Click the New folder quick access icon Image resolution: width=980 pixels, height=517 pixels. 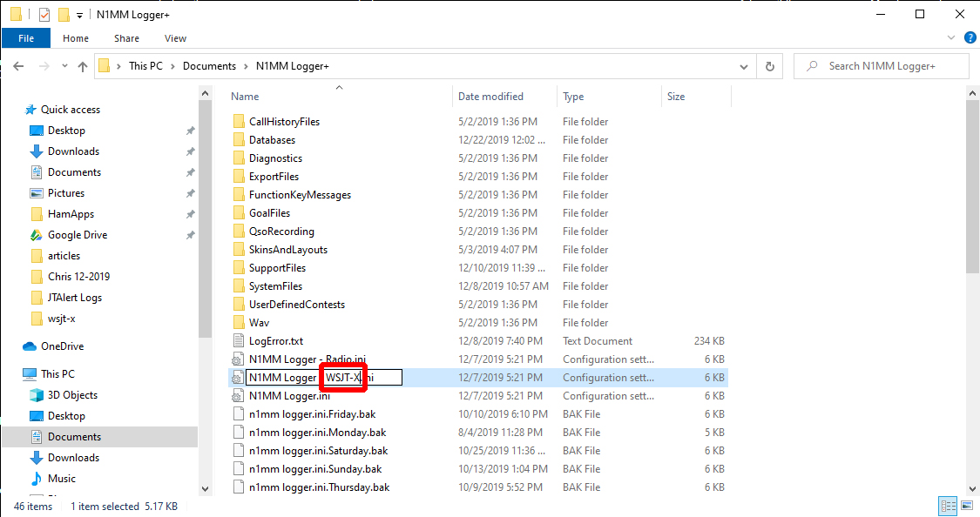tap(63, 14)
